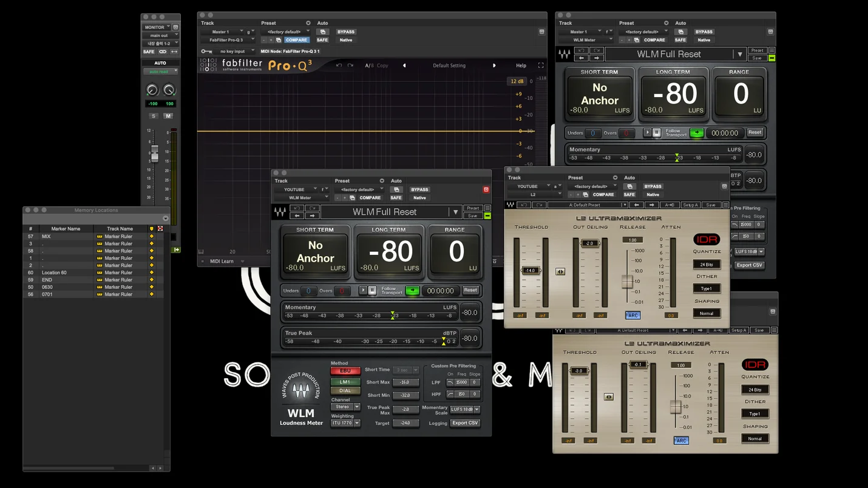Screen dimensions: 868x488
Task: Click Setup A in upper L2 toolbar
Action: pos(690,205)
